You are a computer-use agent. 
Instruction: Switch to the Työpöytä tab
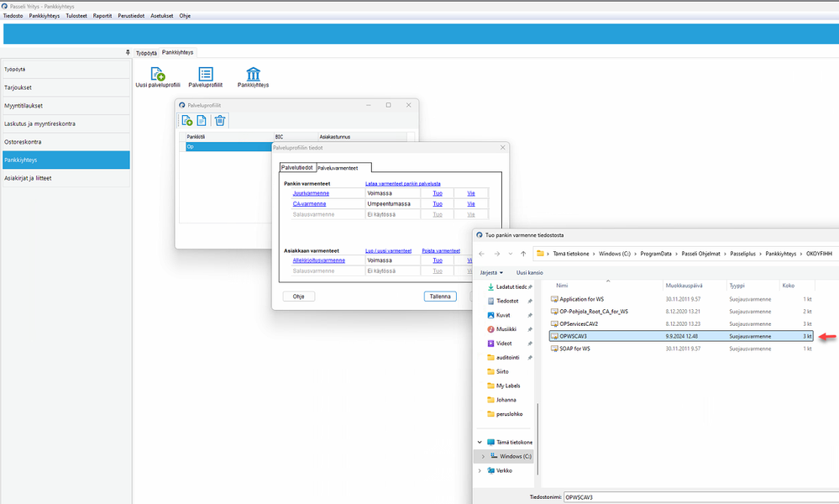(146, 53)
